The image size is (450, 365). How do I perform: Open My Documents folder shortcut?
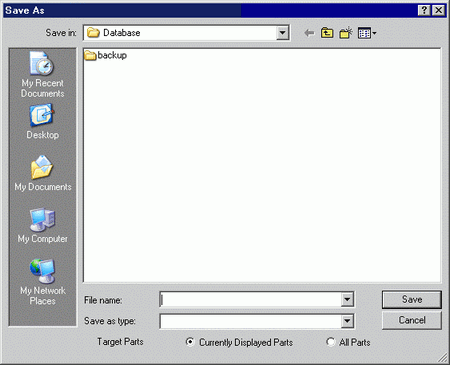pyautogui.click(x=43, y=173)
